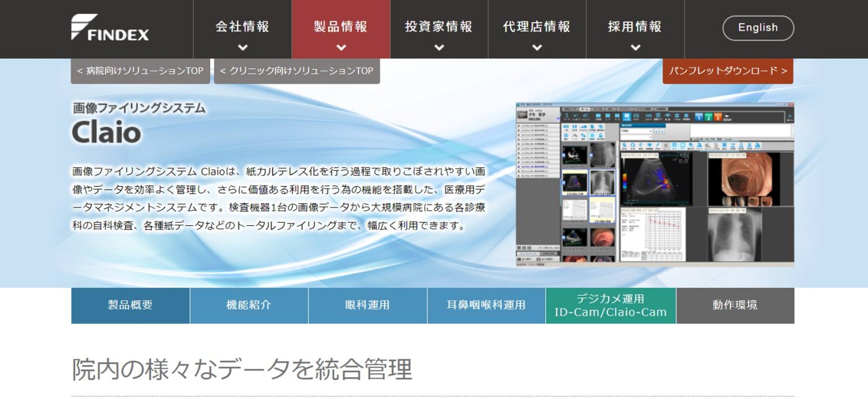
Task: Click the blue monitor "1" icon in Claio toolbar
Action: (700, 117)
